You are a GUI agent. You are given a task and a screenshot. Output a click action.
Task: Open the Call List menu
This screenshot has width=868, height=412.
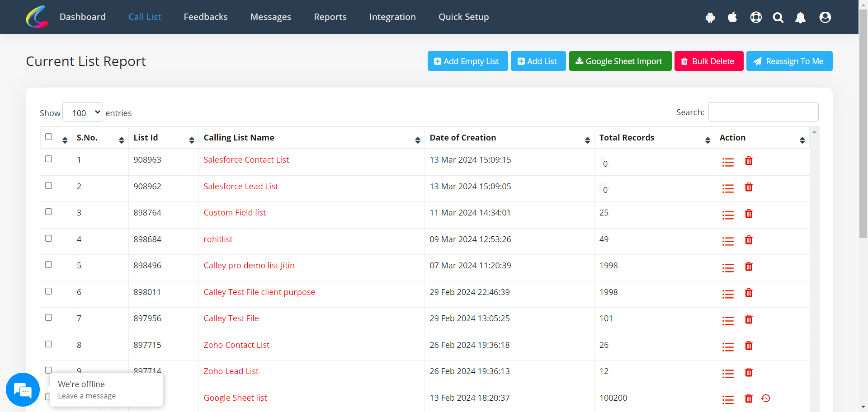145,17
